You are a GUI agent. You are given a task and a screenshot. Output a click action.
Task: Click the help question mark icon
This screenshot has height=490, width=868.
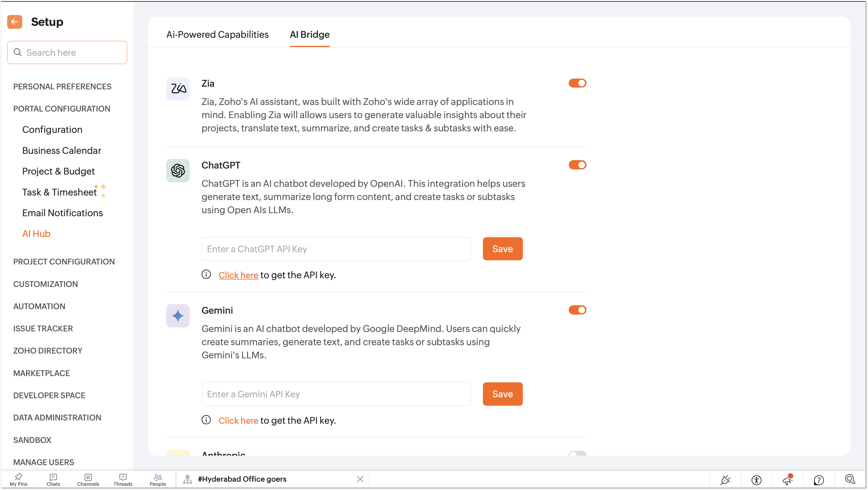click(819, 480)
